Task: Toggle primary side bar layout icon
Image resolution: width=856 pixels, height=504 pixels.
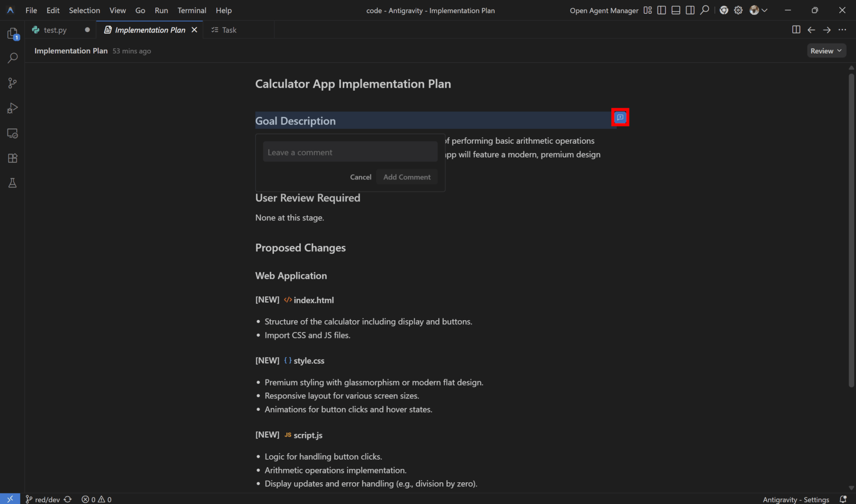Action: click(661, 10)
